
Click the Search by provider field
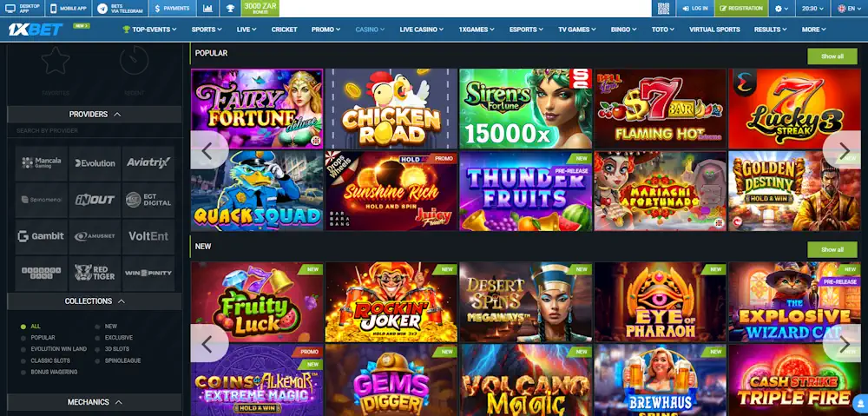pos(94,131)
